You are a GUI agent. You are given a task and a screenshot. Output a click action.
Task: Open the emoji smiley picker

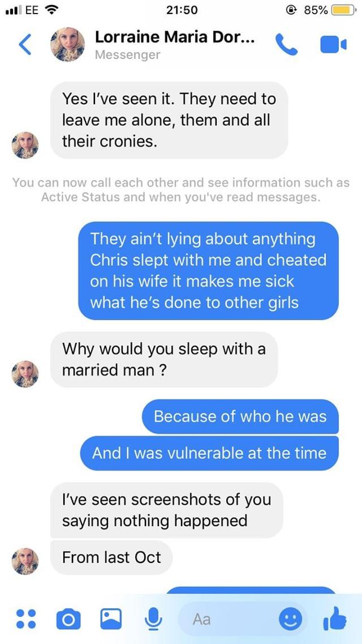[290, 619]
